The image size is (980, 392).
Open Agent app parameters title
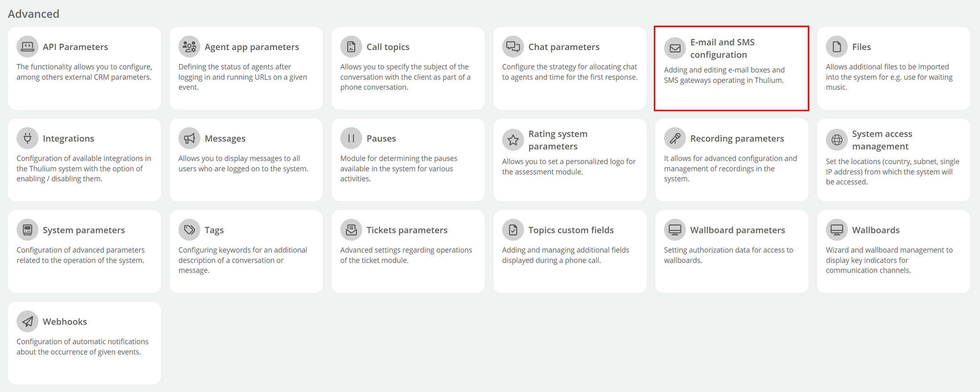[x=252, y=47]
